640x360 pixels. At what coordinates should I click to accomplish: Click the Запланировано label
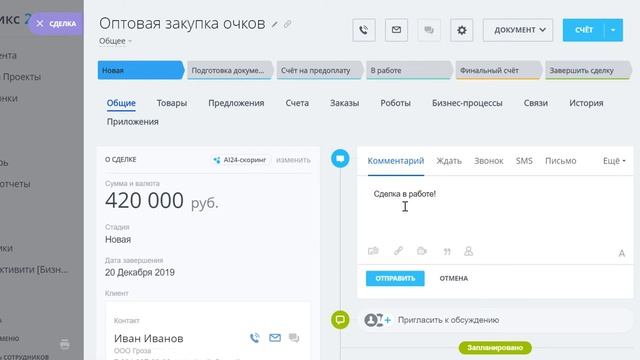click(x=495, y=348)
